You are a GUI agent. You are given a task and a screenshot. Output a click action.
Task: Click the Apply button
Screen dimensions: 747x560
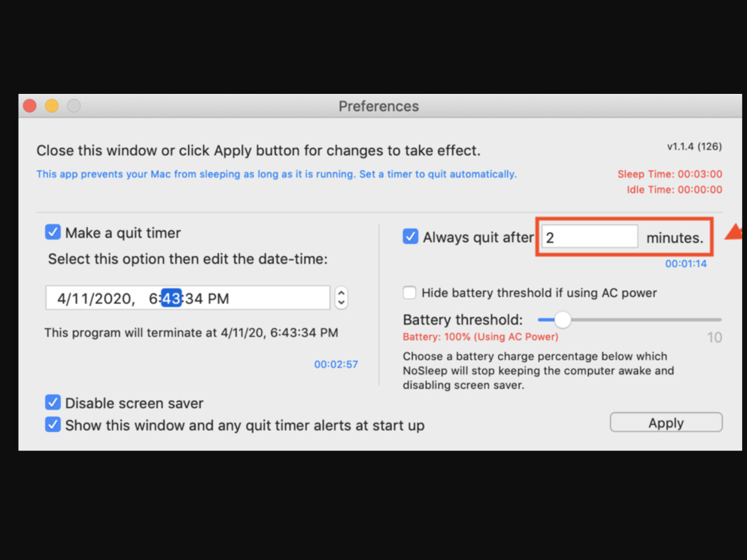(x=665, y=422)
